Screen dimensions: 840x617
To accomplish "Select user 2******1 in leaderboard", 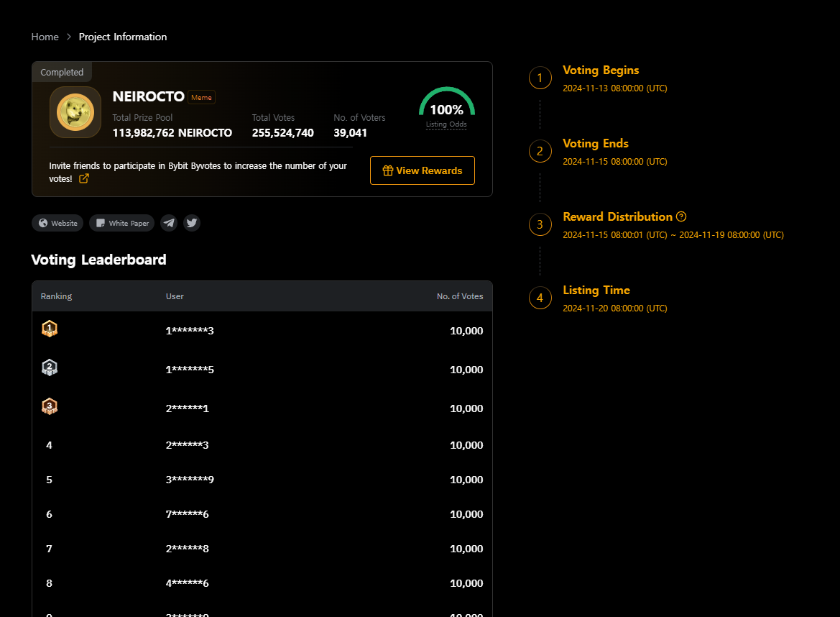I will (187, 408).
